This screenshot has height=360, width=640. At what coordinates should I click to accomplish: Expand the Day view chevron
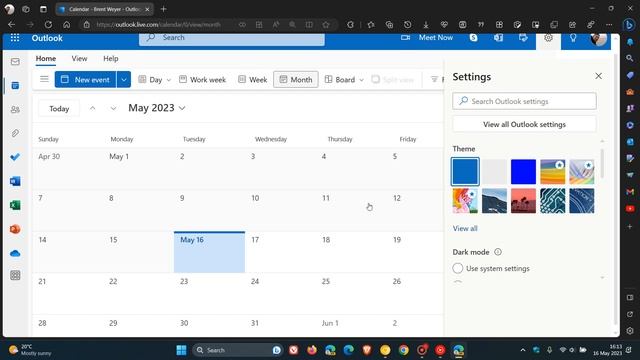(169, 80)
